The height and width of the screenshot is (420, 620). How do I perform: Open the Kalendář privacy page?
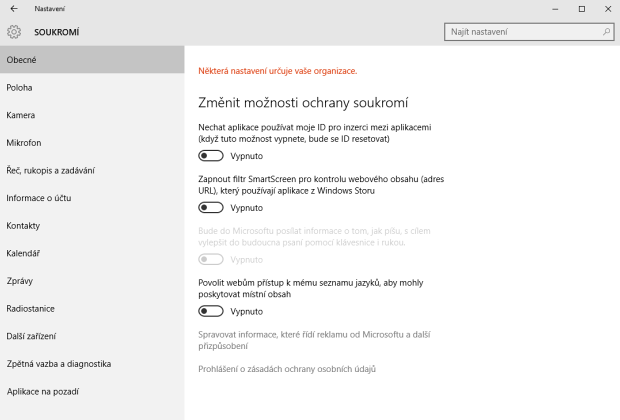[x=23, y=253]
